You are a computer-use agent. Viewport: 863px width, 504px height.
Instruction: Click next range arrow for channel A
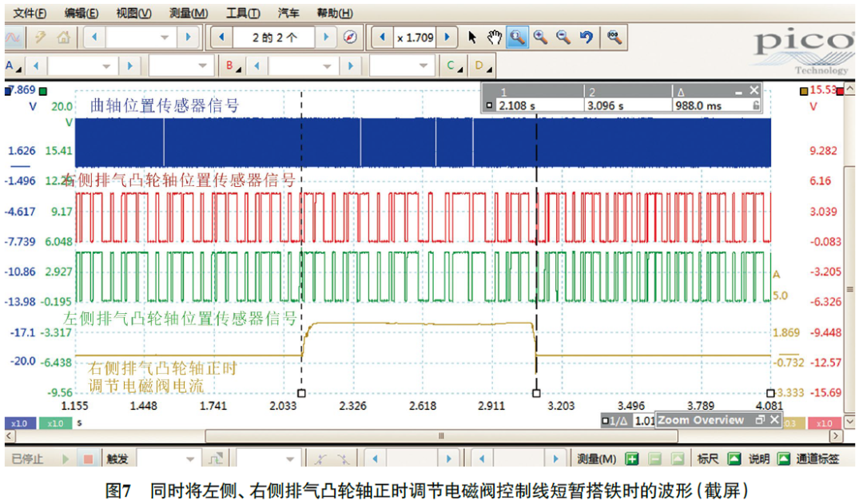tap(130, 66)
